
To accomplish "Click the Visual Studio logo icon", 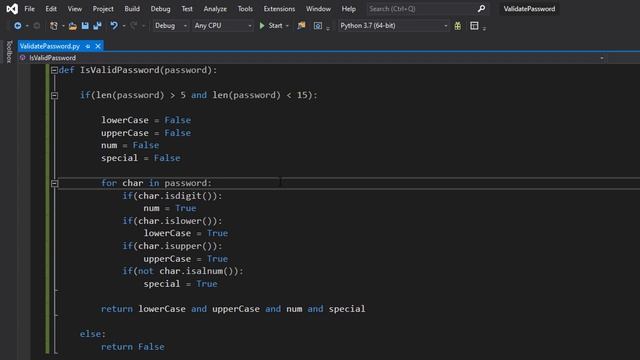I will (12, 9).
